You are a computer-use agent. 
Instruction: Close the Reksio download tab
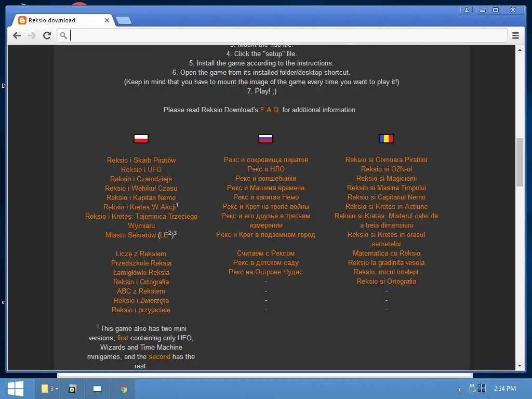point(107,20)
